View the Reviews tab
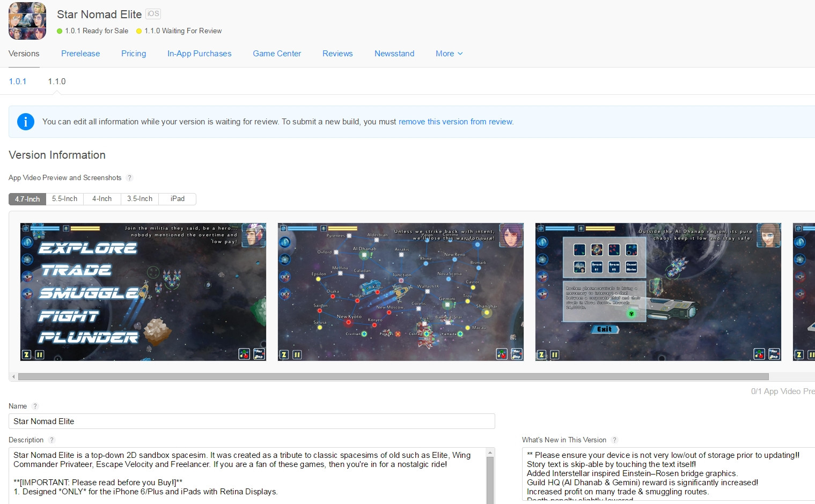 pyautogui.click(x=337, y=54)
